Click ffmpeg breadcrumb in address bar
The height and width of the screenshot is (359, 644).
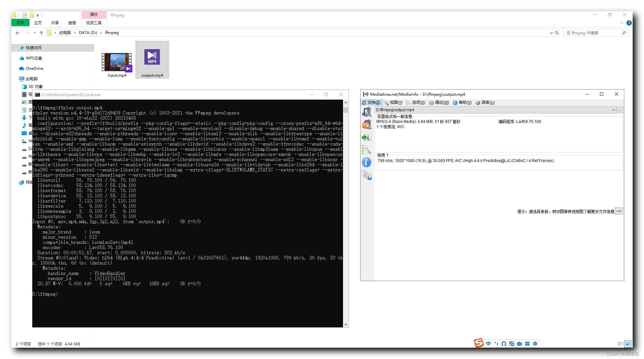pyautogui.click(x=112, y=33)
